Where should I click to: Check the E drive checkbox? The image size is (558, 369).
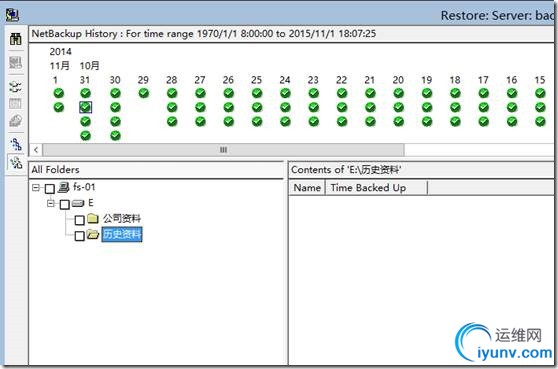65,204
